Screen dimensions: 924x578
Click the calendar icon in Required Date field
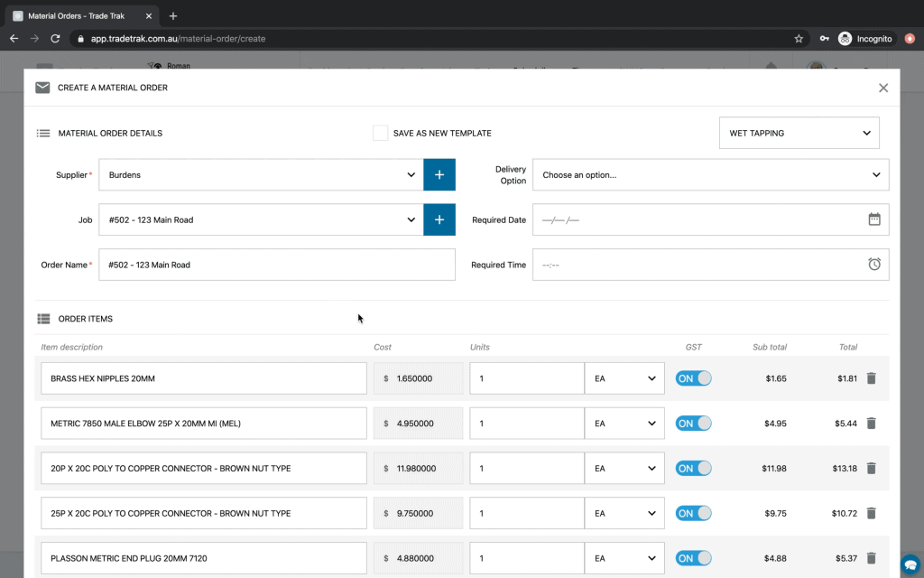pyautogui.click(x=873, y=219)
